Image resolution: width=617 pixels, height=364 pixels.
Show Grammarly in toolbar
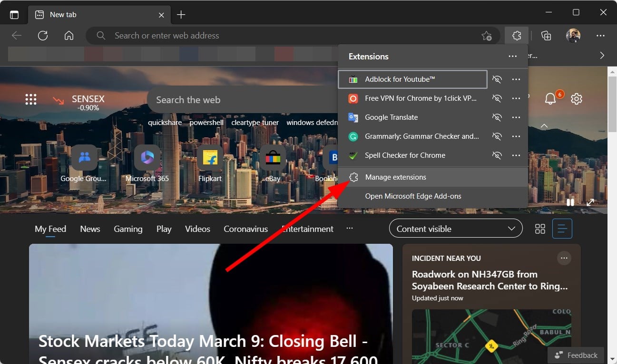[497, 136]
